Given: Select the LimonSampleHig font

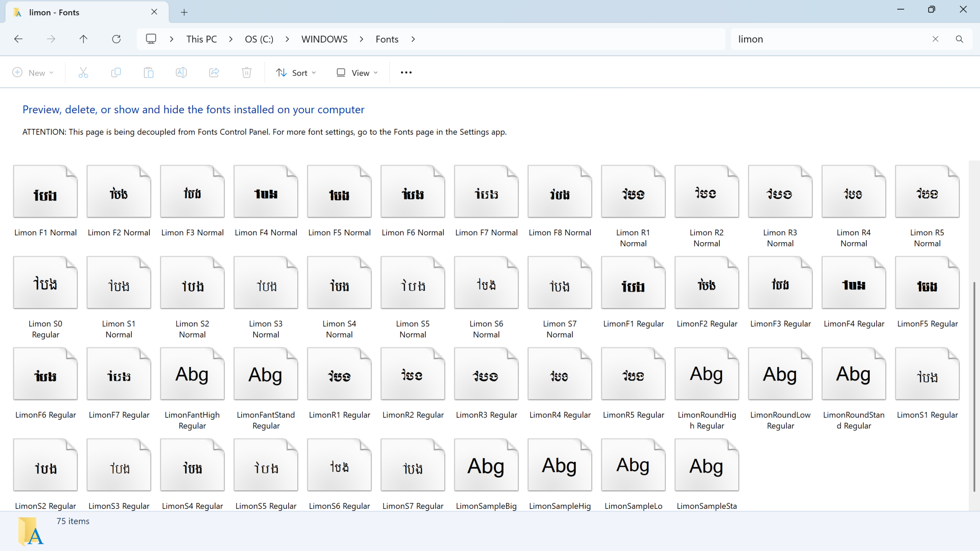Looking at the screenshot, I should [x=560, y=474].
